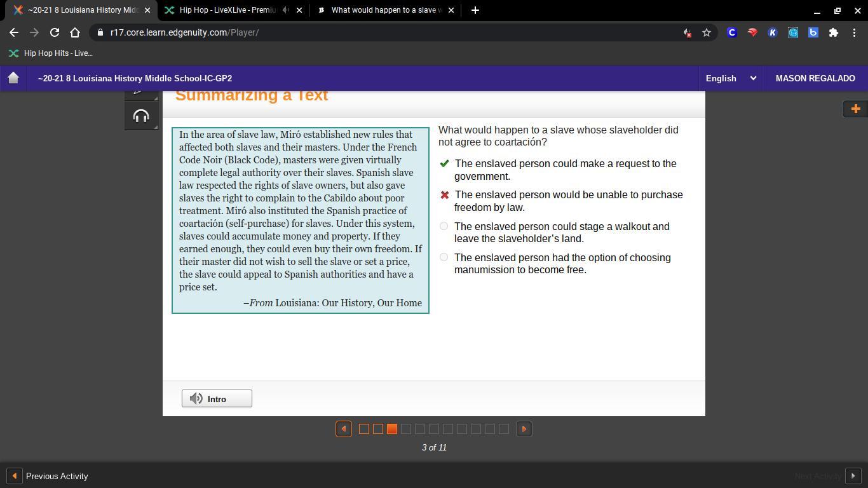This screenshot has width=868, height=488.
Task: Select 'choosing manumission' answer option
Action: click(444, 257)
